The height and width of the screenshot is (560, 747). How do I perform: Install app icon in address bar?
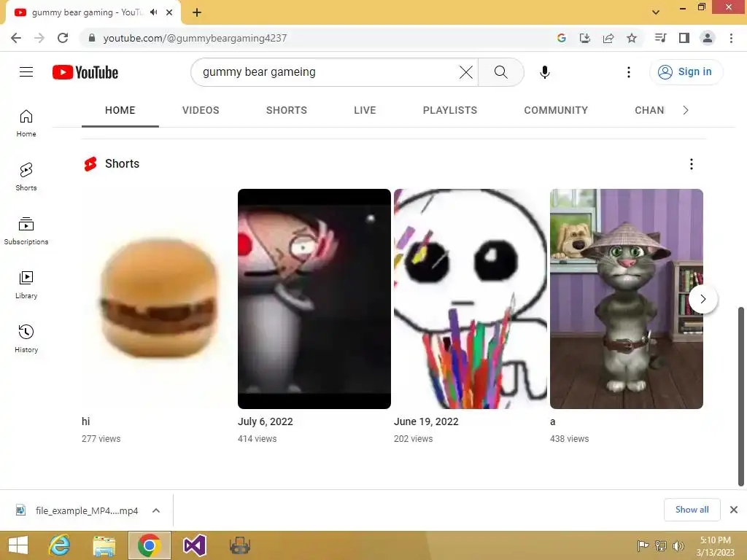click(584, 38)
